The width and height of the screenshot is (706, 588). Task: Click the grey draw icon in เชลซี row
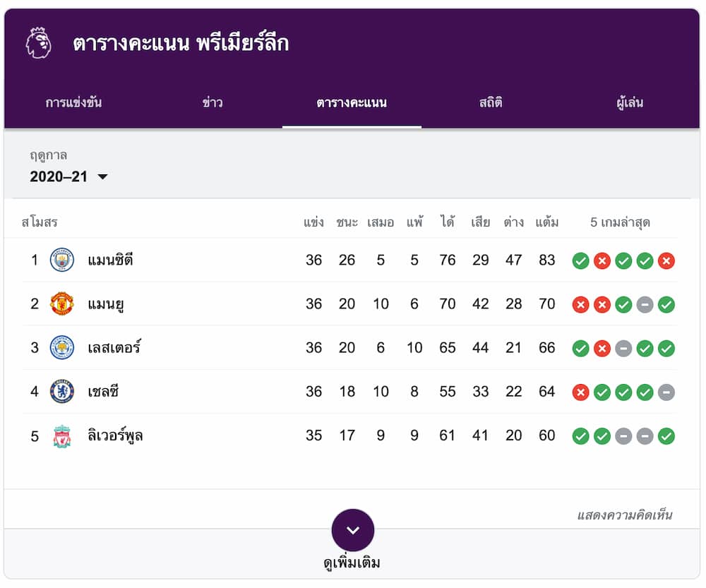point(666,392)
